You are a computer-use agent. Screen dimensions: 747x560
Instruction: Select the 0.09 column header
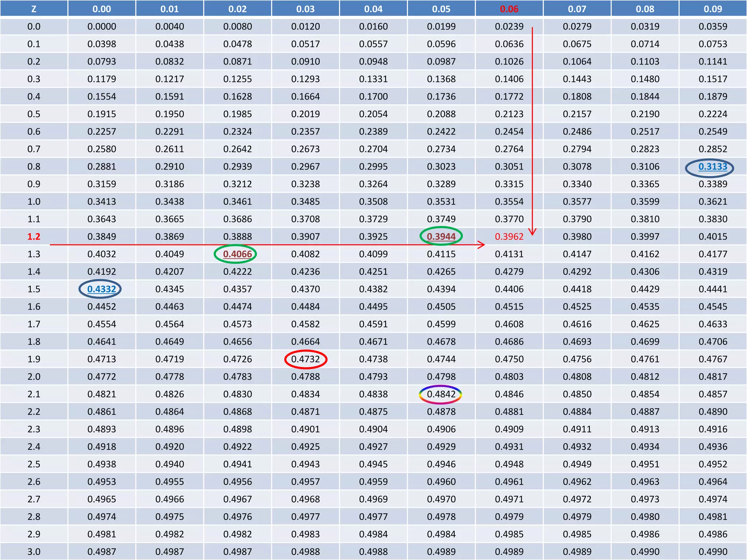coord(713,9)
